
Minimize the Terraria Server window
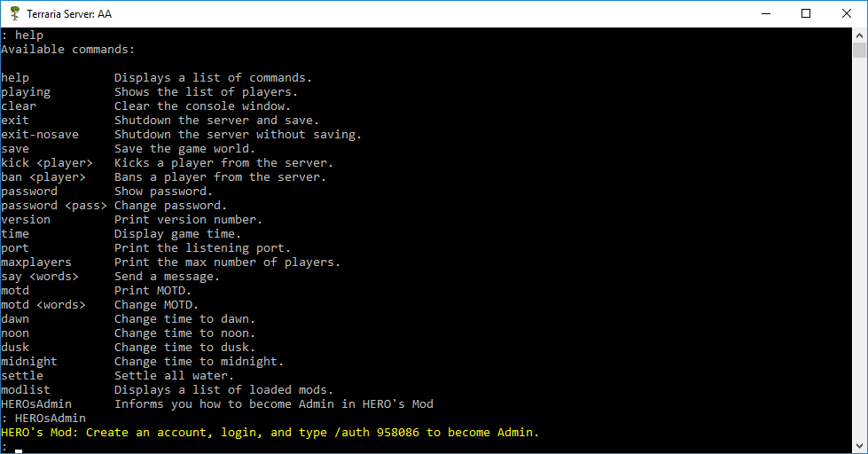[x=766, y=14]
